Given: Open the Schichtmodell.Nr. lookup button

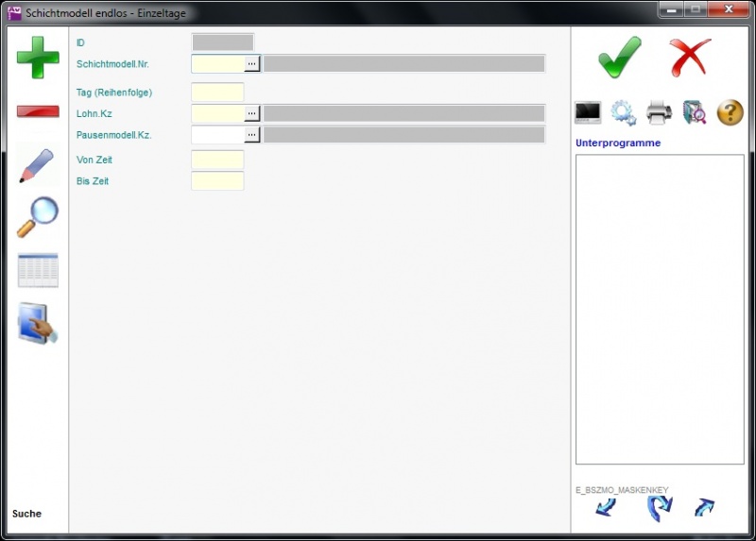Looking at the screenshot, I should [x=251, y=63].
